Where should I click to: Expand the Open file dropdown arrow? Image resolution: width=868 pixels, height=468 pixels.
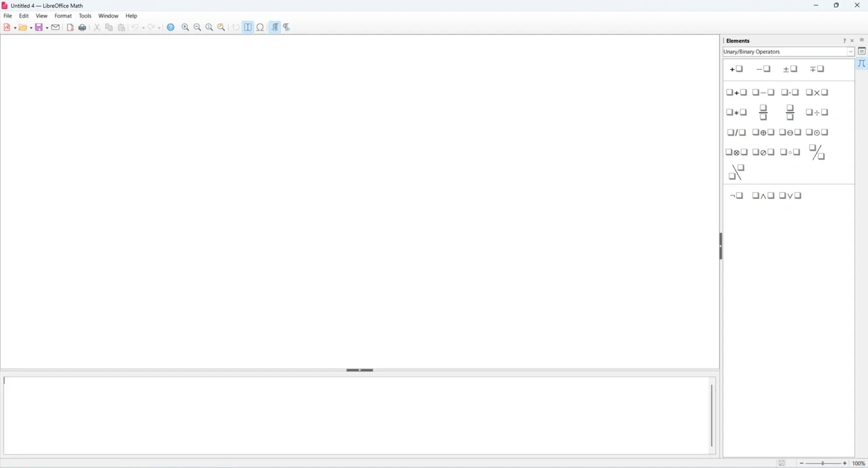30,27
